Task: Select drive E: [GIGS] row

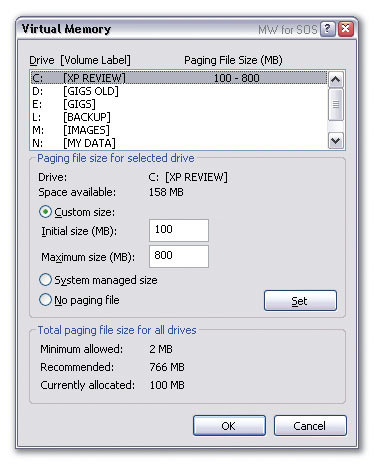Action: tap(179, 104)
